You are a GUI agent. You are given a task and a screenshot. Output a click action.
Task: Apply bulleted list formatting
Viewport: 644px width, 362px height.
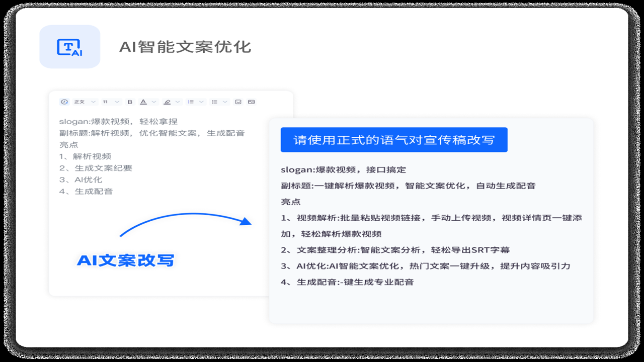tap(214, 102)
